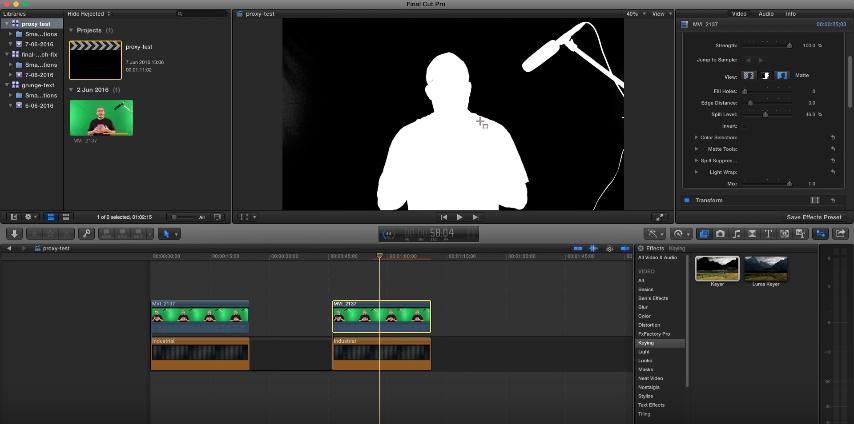854x424 pixels.
Task: Select the arrow Select tool button
Action: click(167, 234)
